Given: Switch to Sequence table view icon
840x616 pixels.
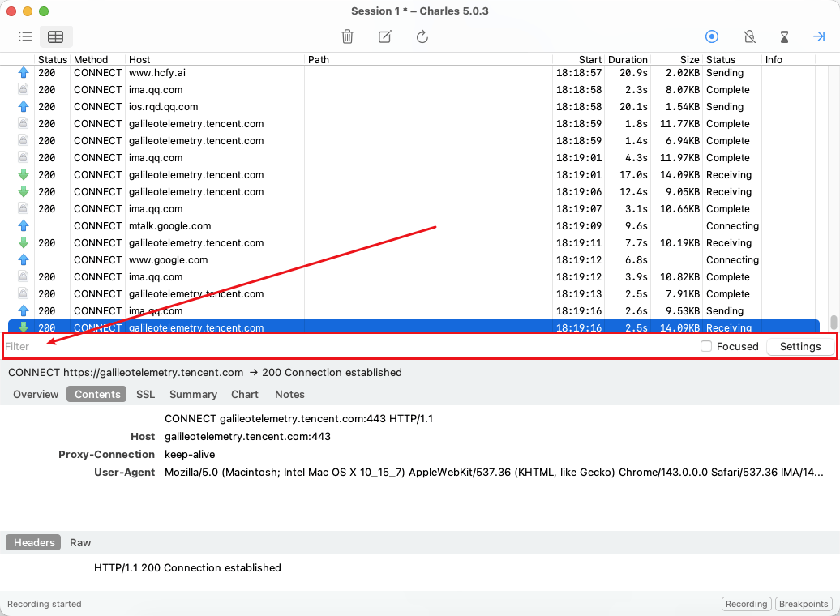Looking at the screenshot, I should coord(55,36).
